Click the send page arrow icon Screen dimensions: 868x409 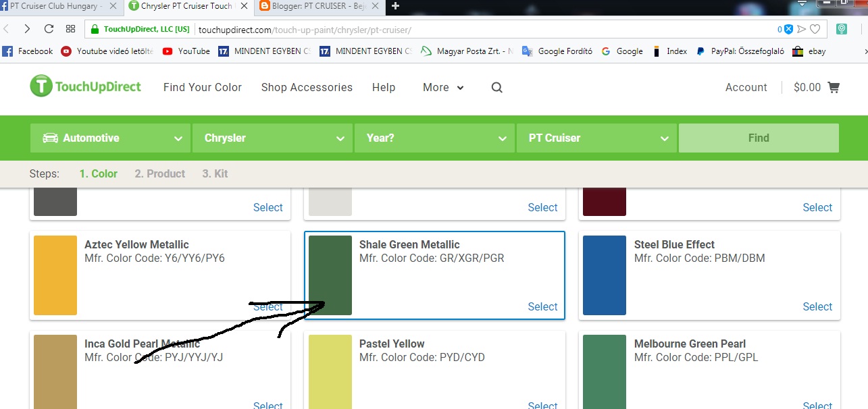pos(802,29)
